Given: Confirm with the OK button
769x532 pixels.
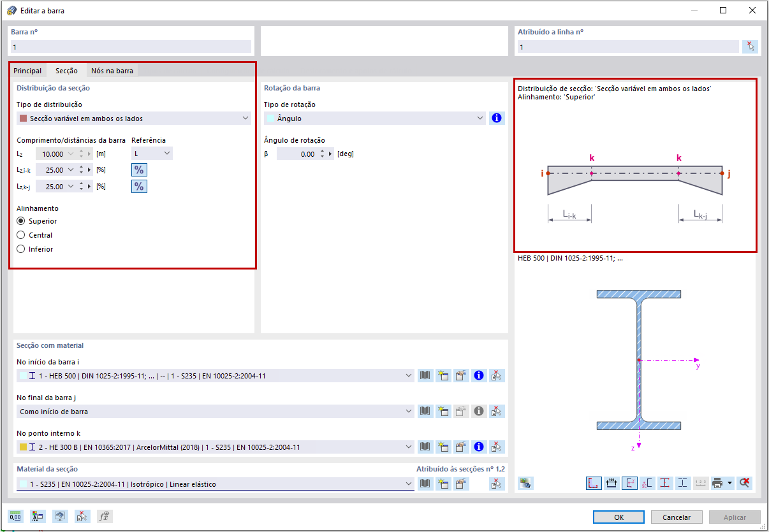Looking at the screenshot, I should click(619, 517).
